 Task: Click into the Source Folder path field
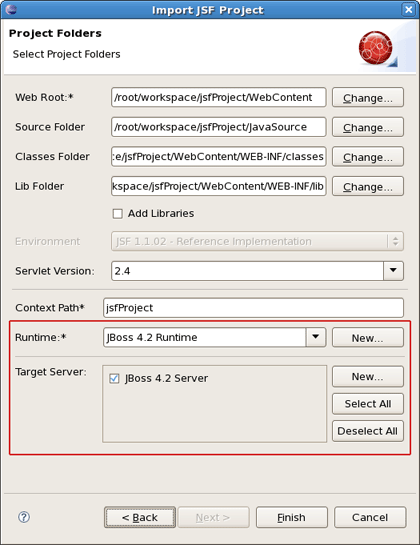[219, 127]
